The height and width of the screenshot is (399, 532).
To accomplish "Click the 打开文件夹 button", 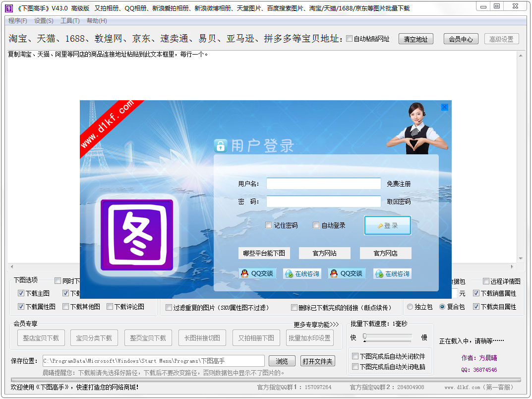I will pyautogui.click(x=318, y=361).
